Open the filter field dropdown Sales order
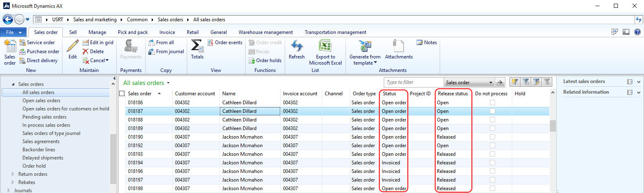644x193 pixels. [469, 83]
